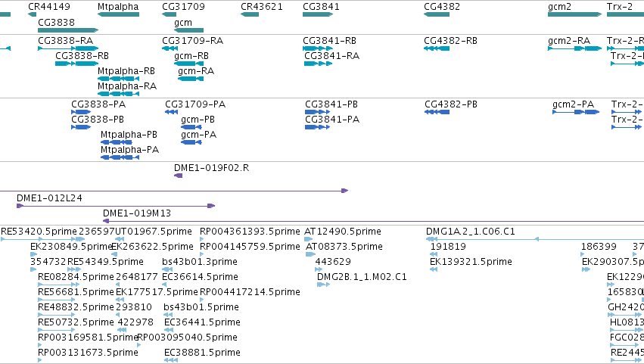The image size is (644, 364).
Task: Select the DMG1A.2_1.C06.C1 label
Action: pos(470,232)
